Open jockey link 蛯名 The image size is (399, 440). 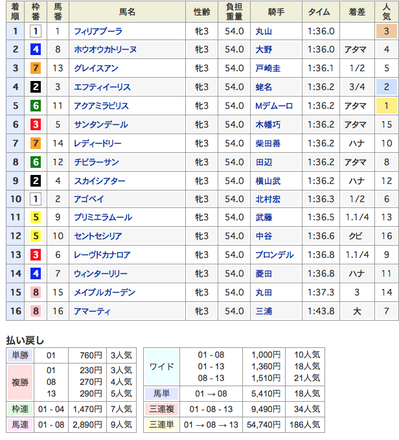(x=264, y=87)
